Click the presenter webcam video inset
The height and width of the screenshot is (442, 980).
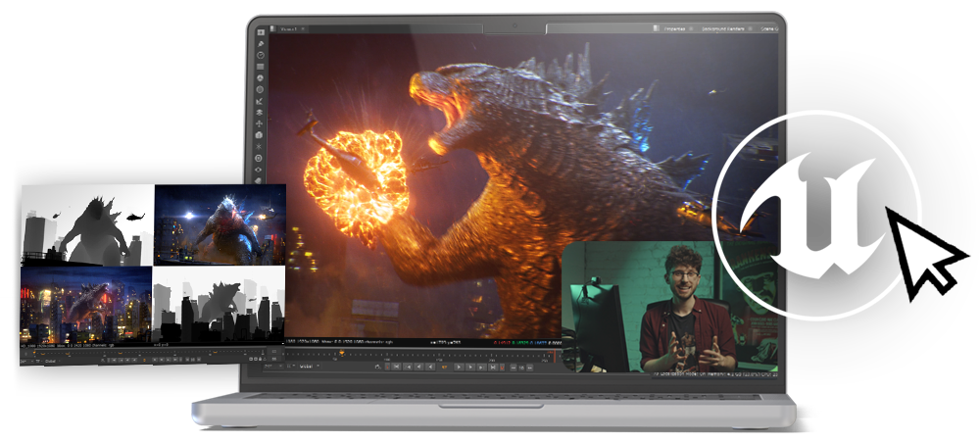pyautogui.click(x=670, y=307)
